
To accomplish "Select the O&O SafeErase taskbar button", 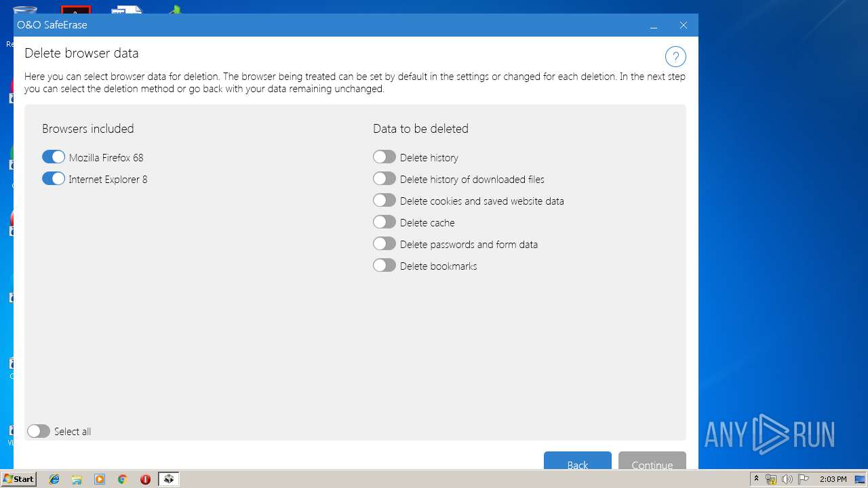I will [x=168, y=479].
